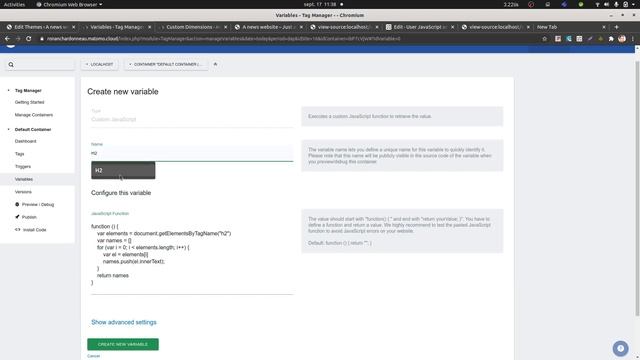Select Variables in the sidebar

24,179
